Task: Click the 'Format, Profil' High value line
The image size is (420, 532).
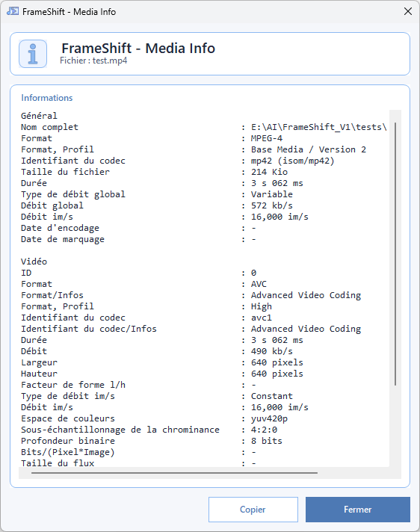Action: tap(146, 306)
